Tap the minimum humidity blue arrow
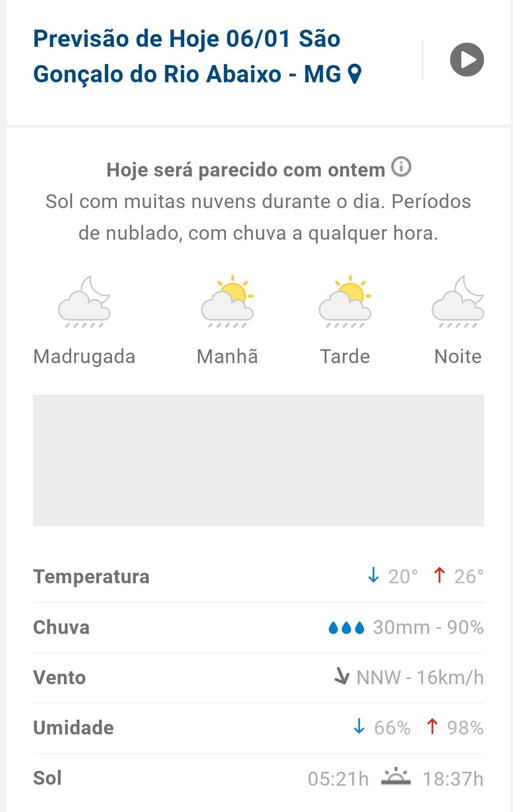513x812 pixels. pos(359,726)
